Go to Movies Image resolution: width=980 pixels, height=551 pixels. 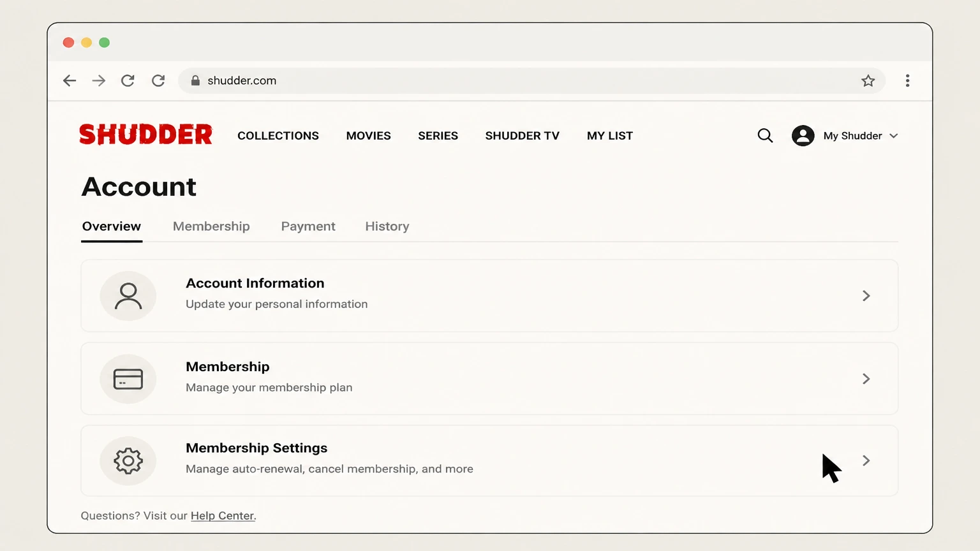[368, 136]
